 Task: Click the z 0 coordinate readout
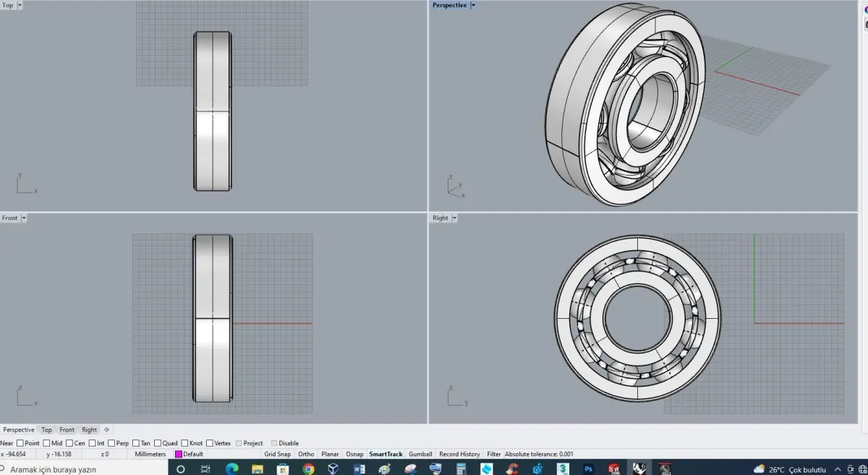(105, 454)
